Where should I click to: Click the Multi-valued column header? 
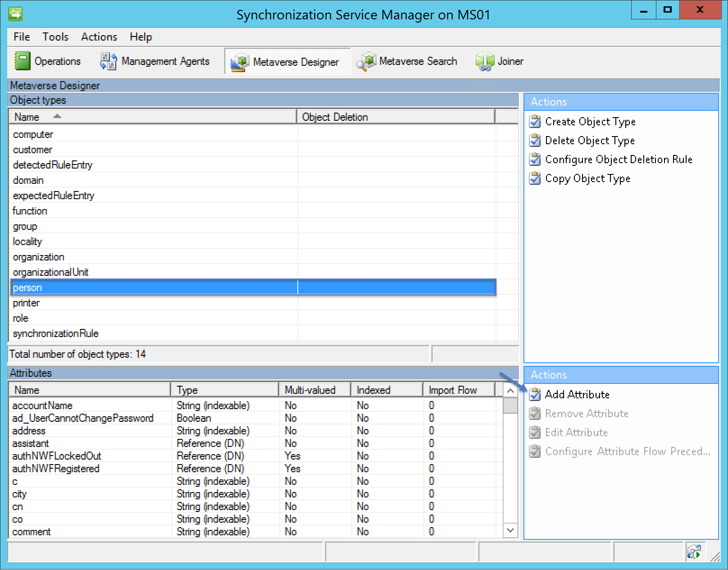pyautogui.click(x=315, y=390)
